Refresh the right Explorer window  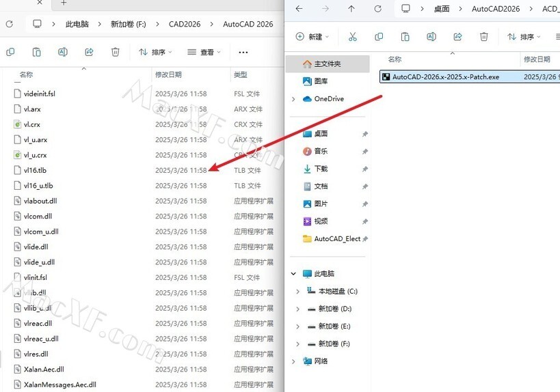click(x=378, y=9)
